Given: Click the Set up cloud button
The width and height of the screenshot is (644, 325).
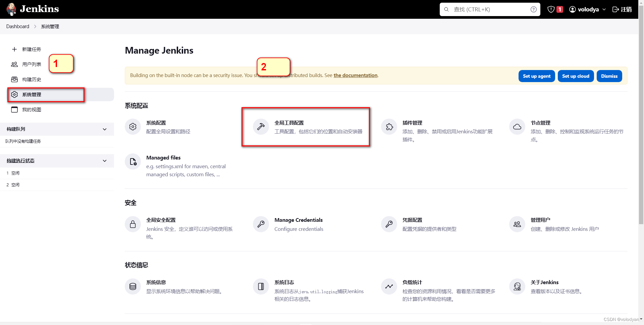Looking at the screenshot, I should point(576,76).
